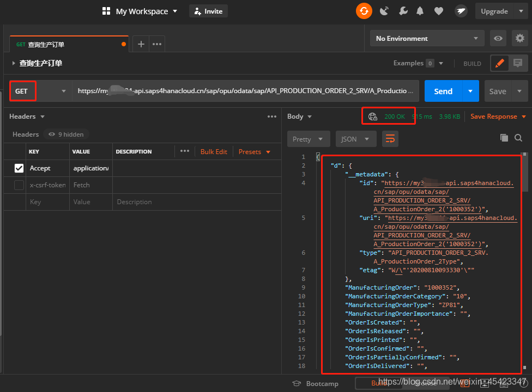Toggle the wrap lines icon

click(x=390, y=139)
